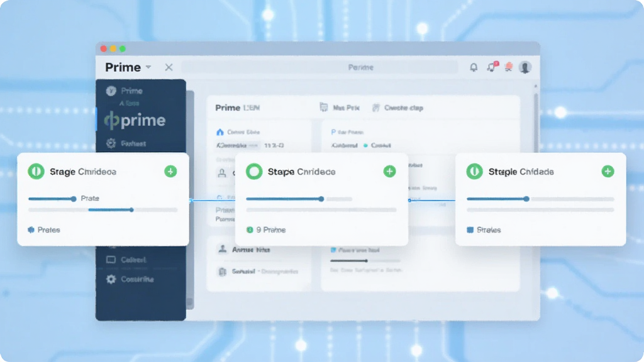Click the second slider on Stage Cmrideoa card
Viewport: 644px width, 362px height.
tap(103, 210)
